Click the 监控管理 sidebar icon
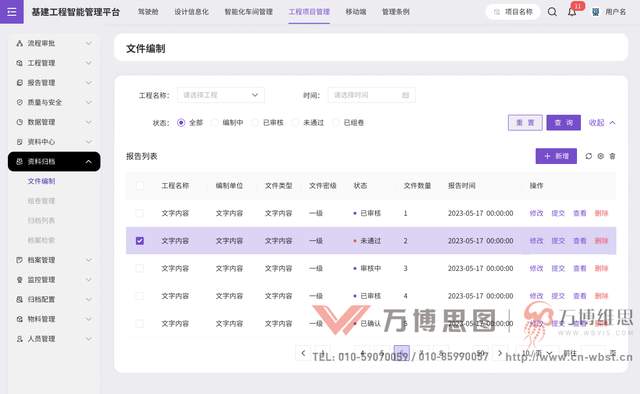The height and width of the screenshot is (394, 640). pyautogui.click(x=19, y=280)
